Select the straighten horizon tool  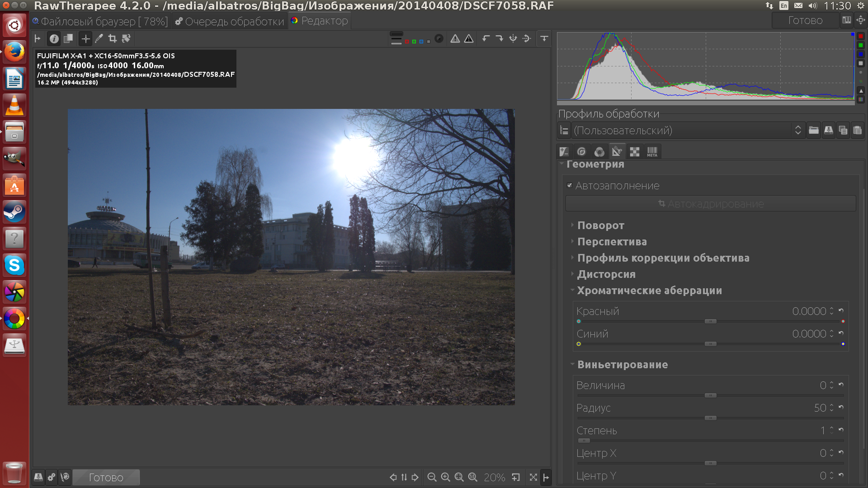point(126,39)
